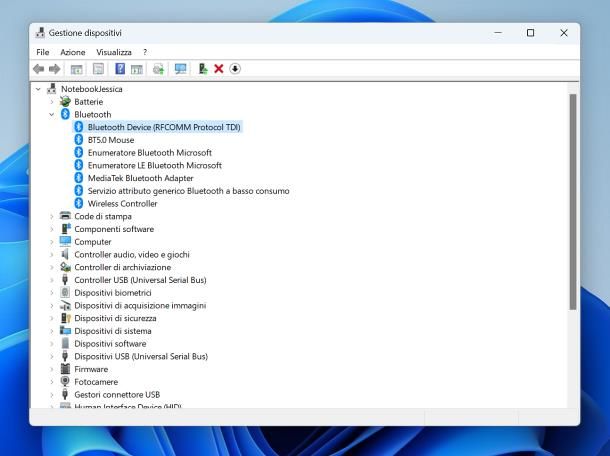Click the key icon of Dispositivi di sicurezza

coord(65,318)
